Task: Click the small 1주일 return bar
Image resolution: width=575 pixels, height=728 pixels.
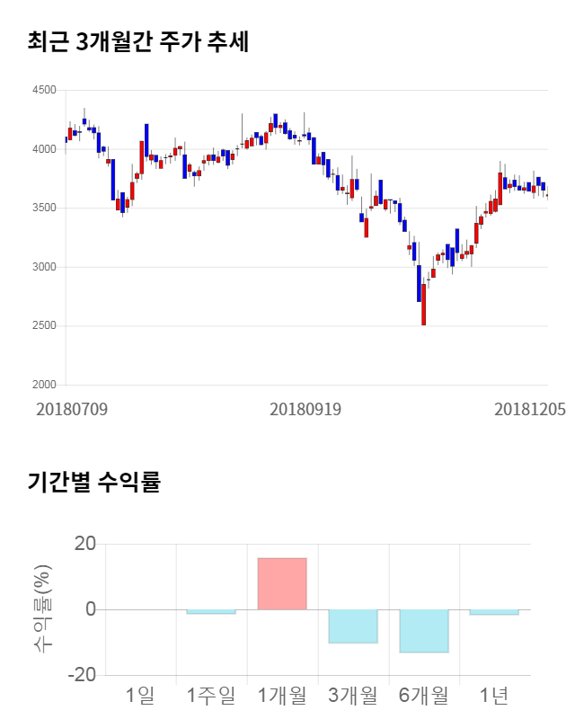Action: point(211,612)
